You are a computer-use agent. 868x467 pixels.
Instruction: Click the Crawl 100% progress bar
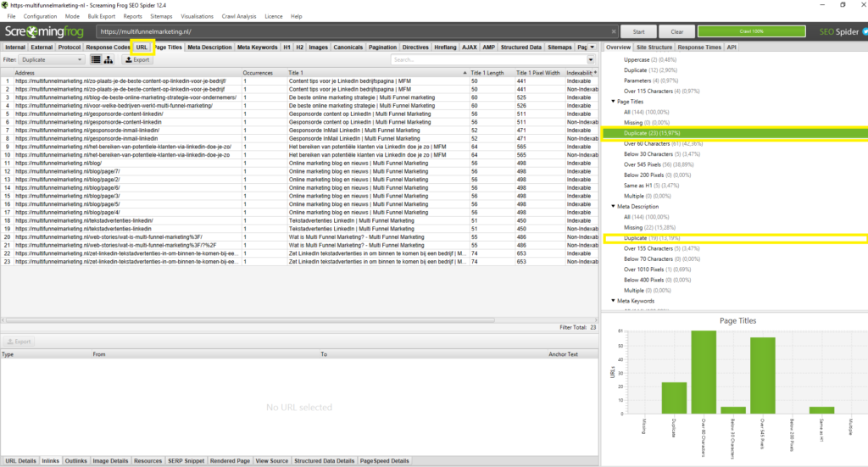[751, 31]
